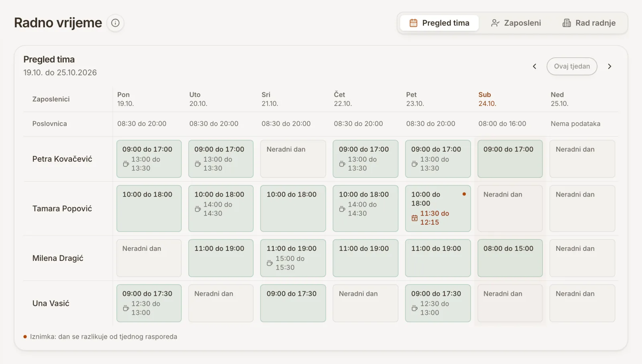Click Sub 24.10. column header
This screenshot has height=364, width=642.
click(x=487, y=99)
